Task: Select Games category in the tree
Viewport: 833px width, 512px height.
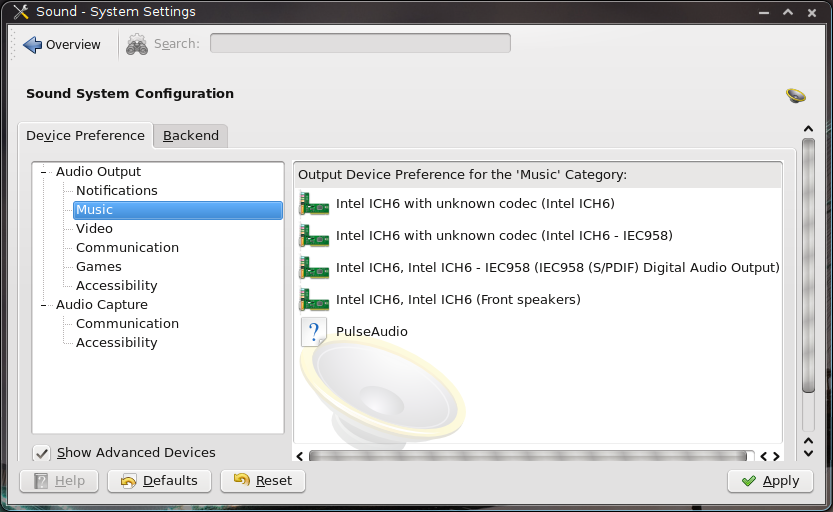Action: (99, 267)
